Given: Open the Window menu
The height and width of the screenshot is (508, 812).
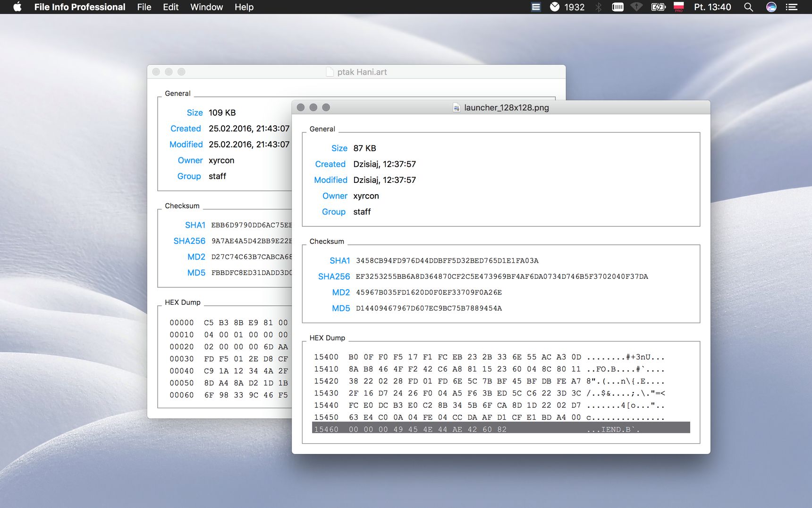Looking at the screenshot, I should coord(206,7).
